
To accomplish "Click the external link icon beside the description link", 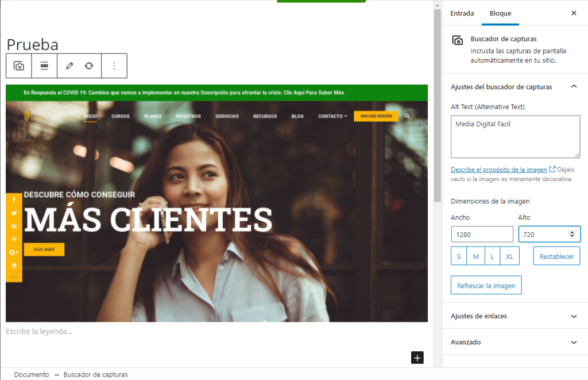I will 552,169.
